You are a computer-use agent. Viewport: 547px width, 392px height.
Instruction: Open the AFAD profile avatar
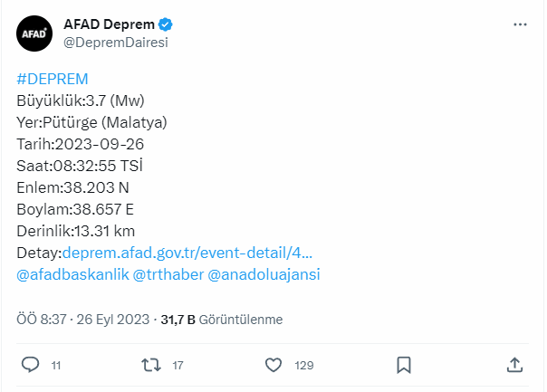tap(34, 33)
